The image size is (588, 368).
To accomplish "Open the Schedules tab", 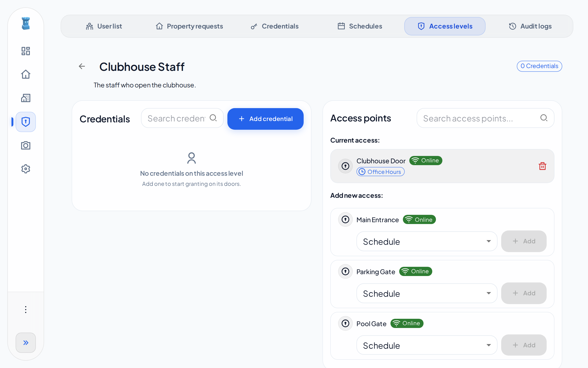I will click(x=360, y=26).
